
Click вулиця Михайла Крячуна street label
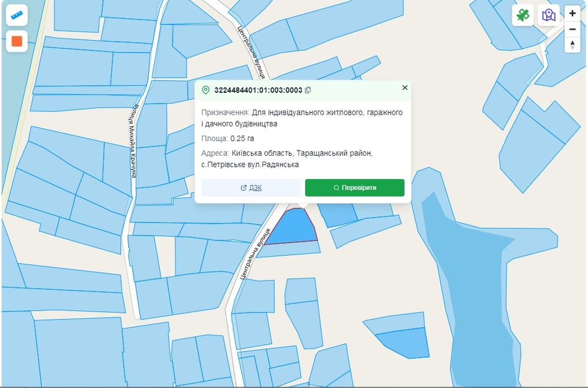[x=133, y=140]
